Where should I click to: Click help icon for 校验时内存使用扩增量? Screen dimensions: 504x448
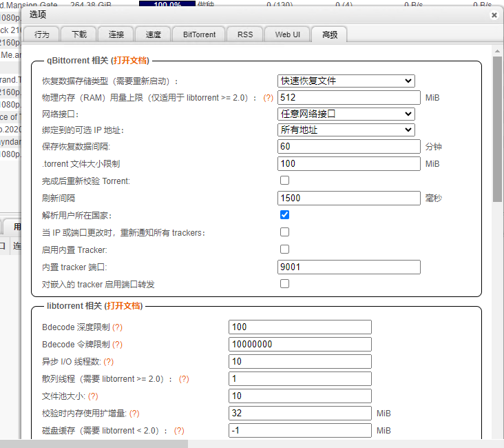[x=134, y=414]
